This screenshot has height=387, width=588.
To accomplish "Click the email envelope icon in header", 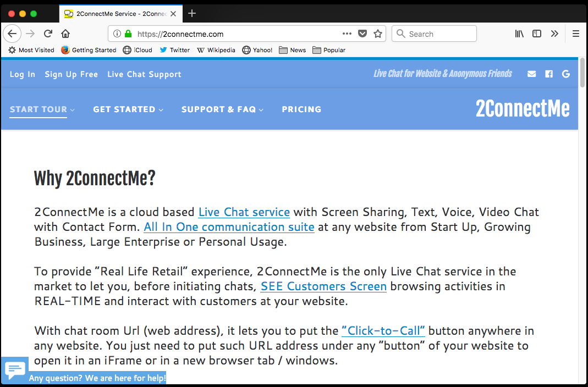I will pos(531,74).
